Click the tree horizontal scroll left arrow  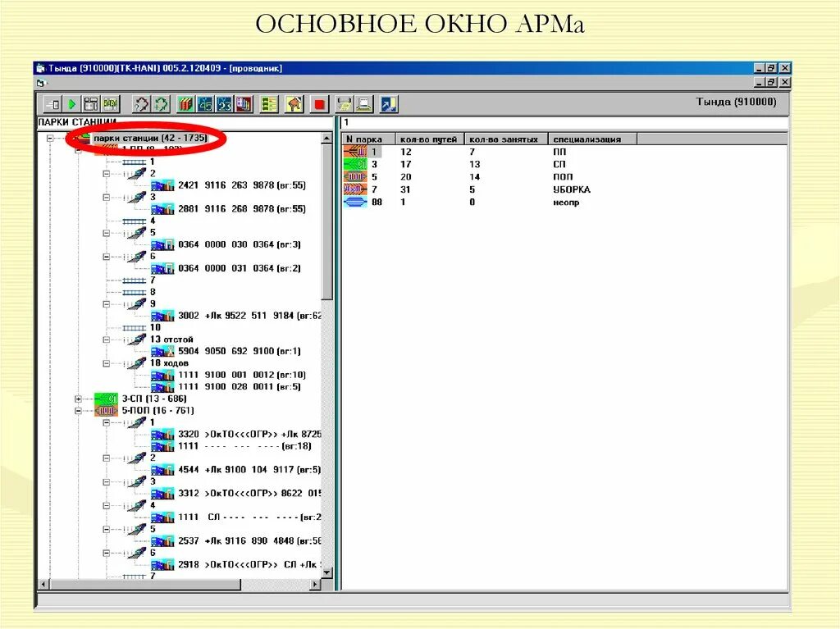[x=44, y=585]
